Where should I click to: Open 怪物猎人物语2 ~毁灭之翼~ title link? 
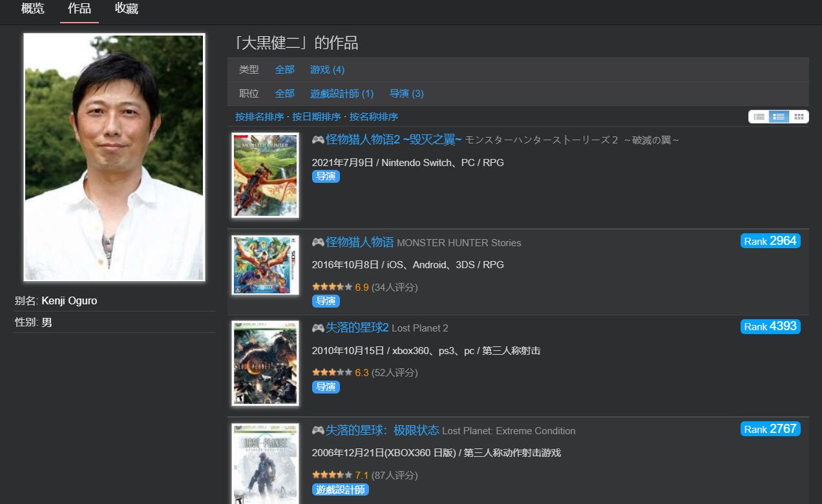(x=394, y=140)
